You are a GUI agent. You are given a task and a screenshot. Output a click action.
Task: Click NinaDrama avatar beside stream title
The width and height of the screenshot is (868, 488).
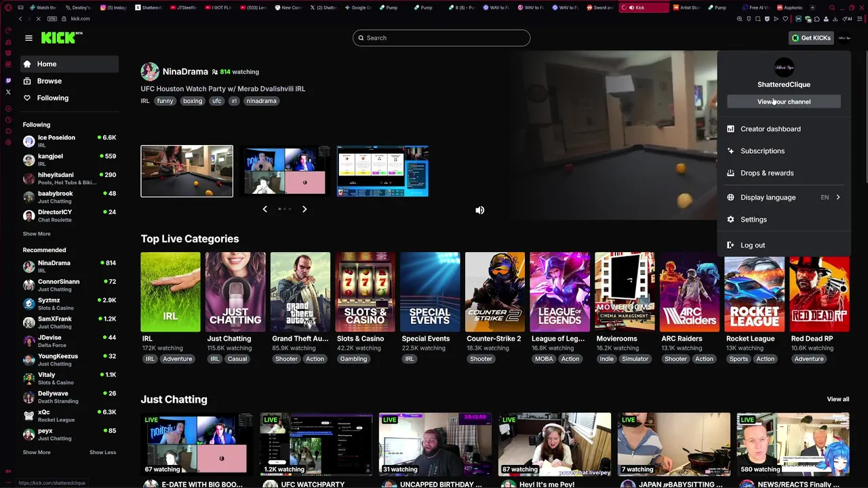pos(150,71)
